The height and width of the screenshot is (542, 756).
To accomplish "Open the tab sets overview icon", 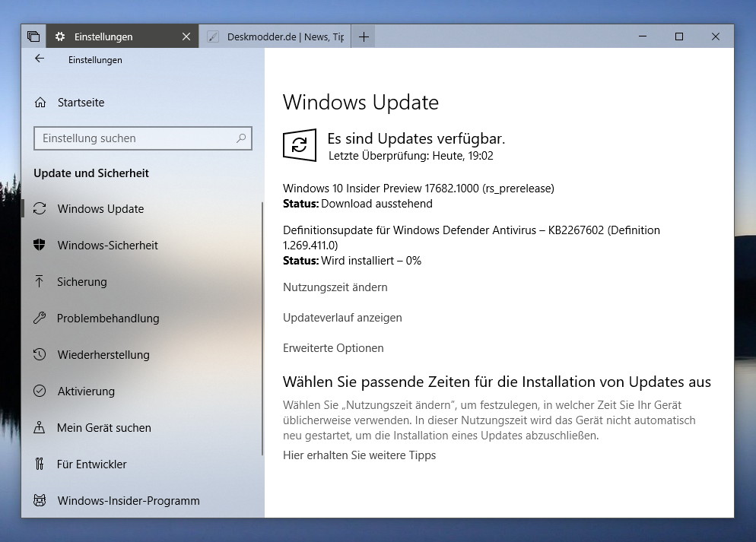I will click(33, 36).
